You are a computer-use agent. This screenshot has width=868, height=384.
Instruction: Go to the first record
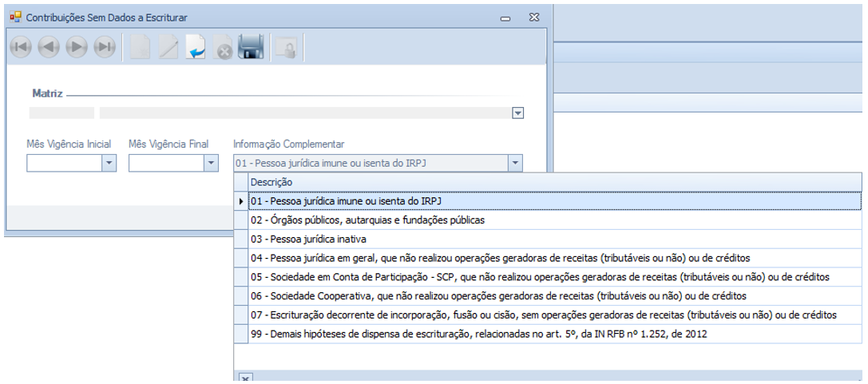(21, 48)
